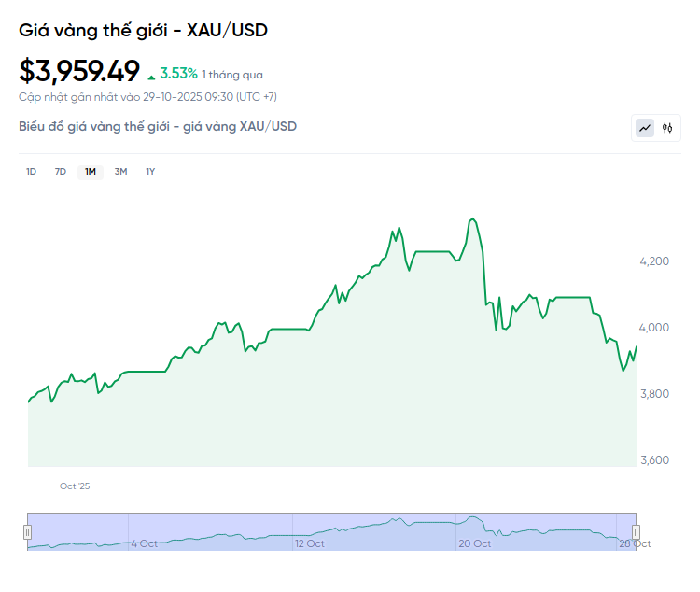Select the 1D time range
Viewport: 700px width, 592px height.
31,171
